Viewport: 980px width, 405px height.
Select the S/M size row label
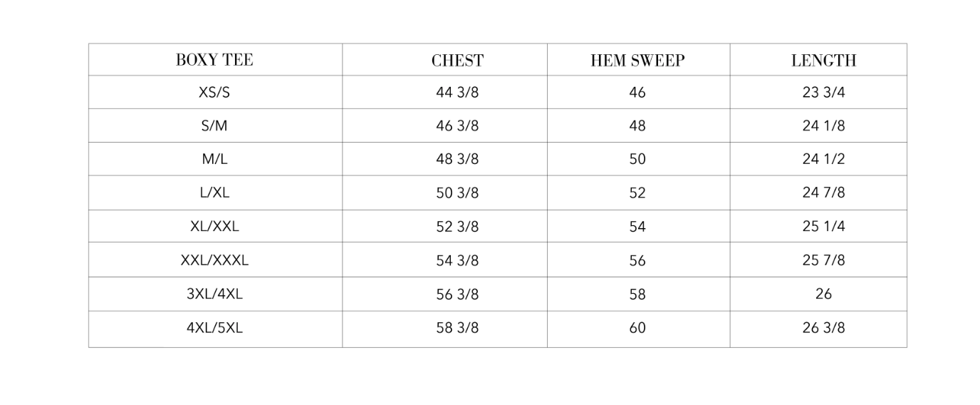(214, 125)
